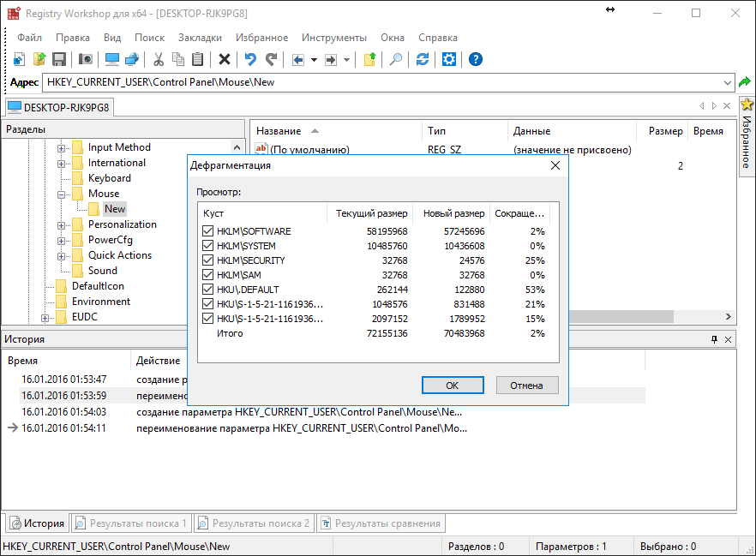
Task: Click the Отмена button
Action: click(526, 386)
